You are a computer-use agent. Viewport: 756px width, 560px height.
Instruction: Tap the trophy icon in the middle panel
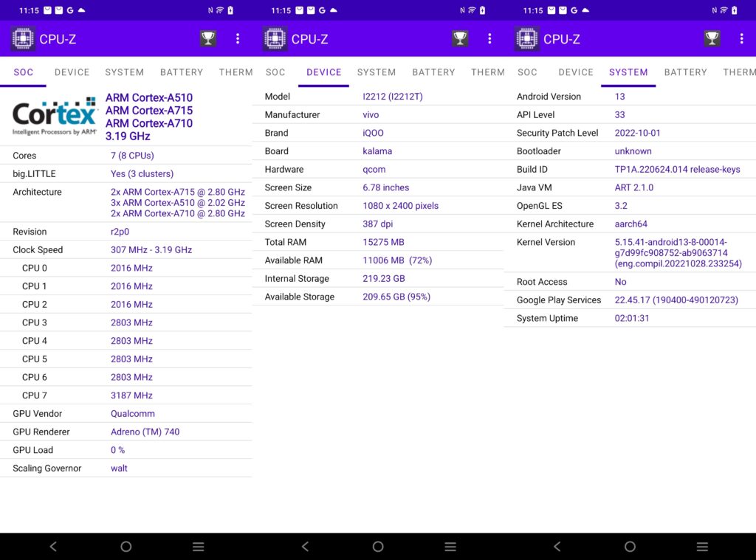[460, 38]
